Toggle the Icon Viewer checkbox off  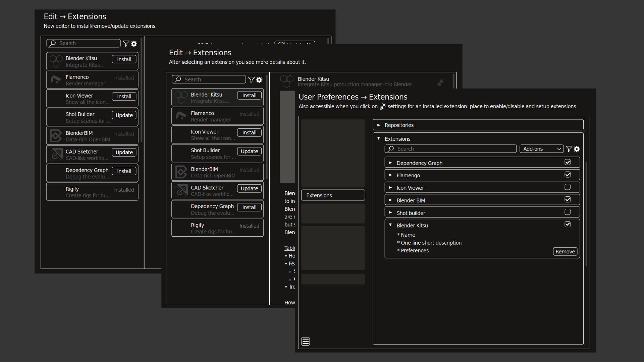click(568, 187)
